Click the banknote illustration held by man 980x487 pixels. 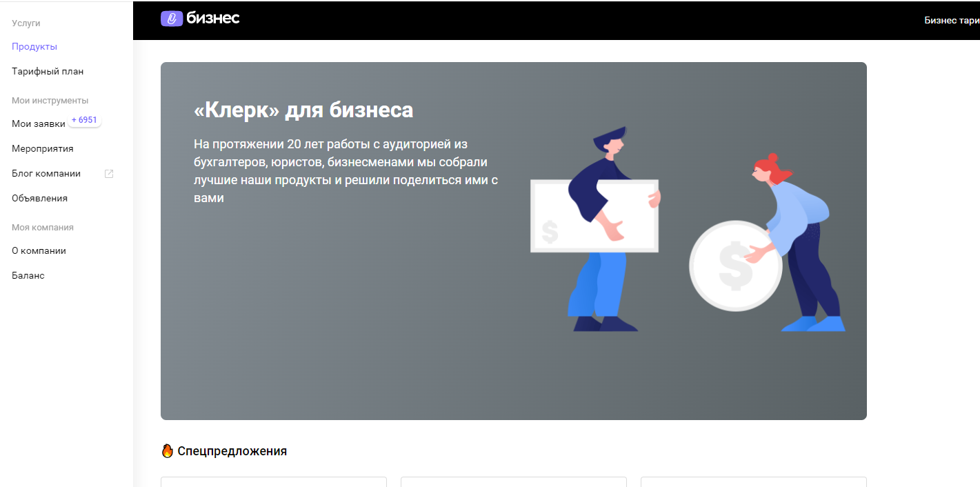[594, 216]
